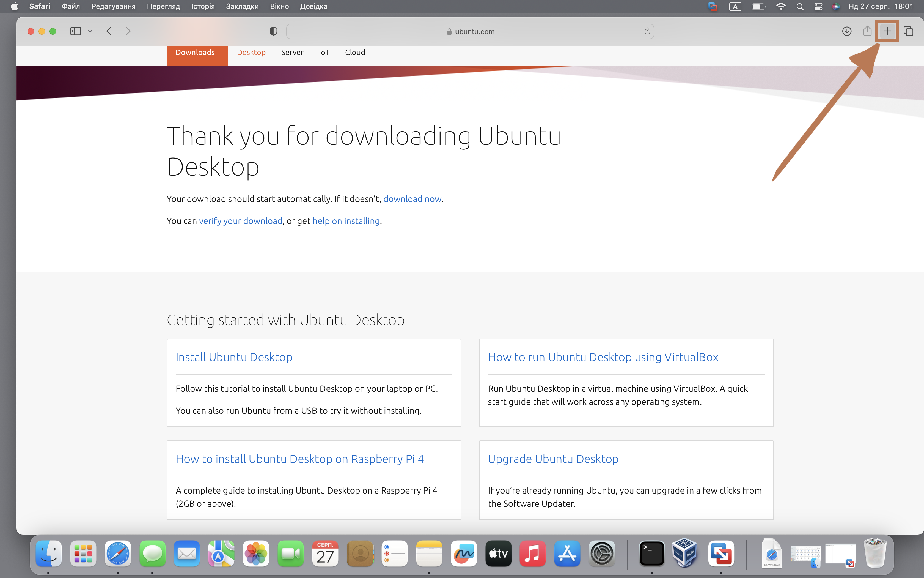Activate Siri from the menu bar
924x578 pixels.
[x=836, y=7]
